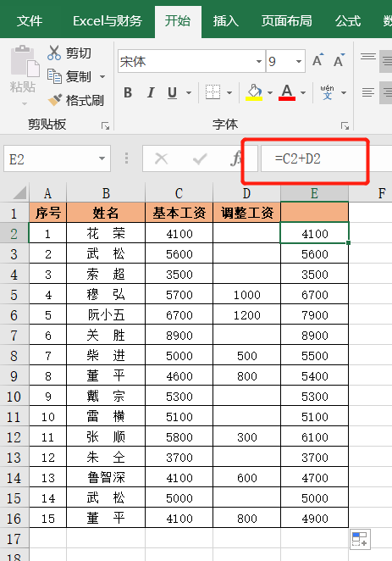Apply red font color
The height and width of the screenshot is (561, 392).
click(287, 92)
